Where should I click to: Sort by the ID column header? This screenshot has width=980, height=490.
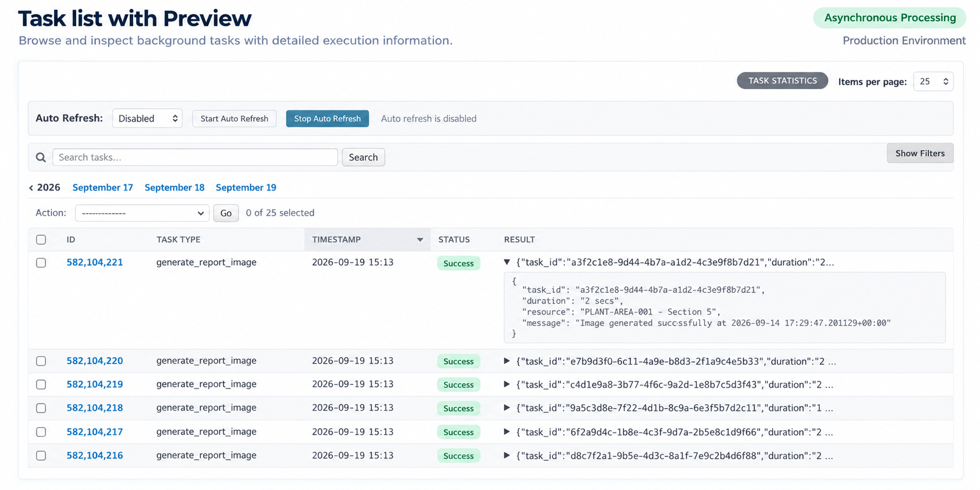(71, 240)
